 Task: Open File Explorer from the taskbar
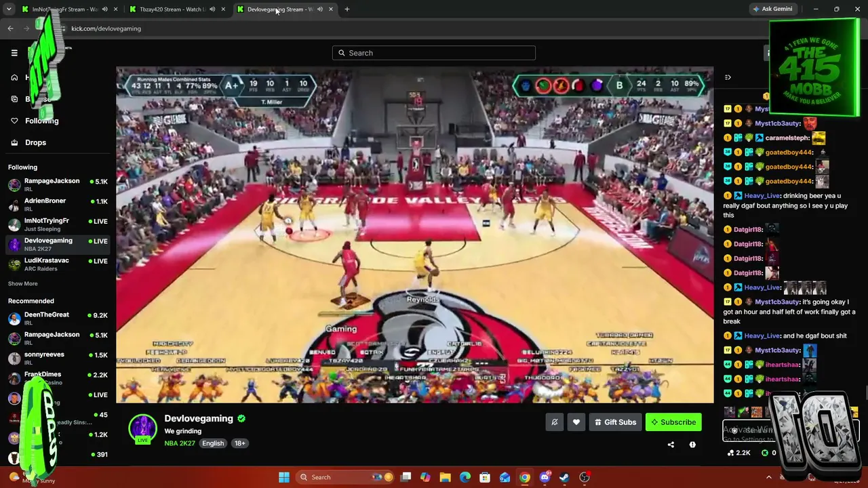click(x=445, y=477)
